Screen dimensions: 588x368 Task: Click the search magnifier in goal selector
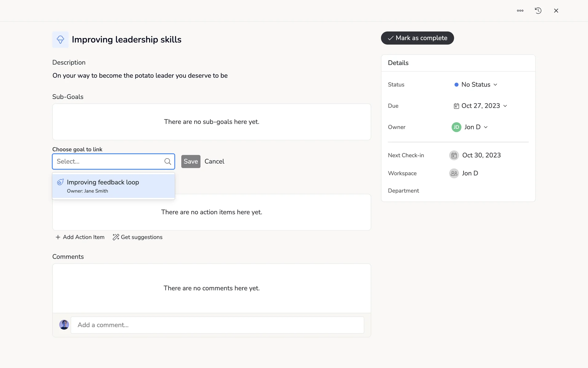[x=168, y=162]
